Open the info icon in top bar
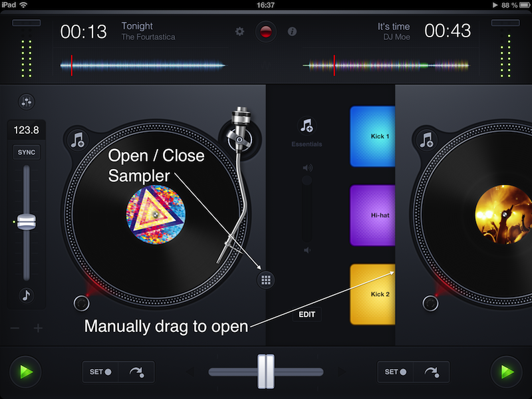 tap(292, 31)
